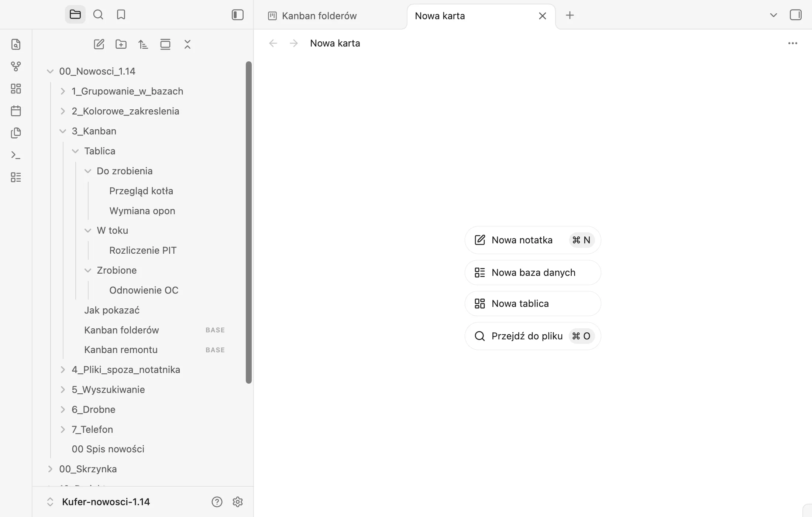
Task: Click Nowa baza danych button
Action: [x=533, y=273]
